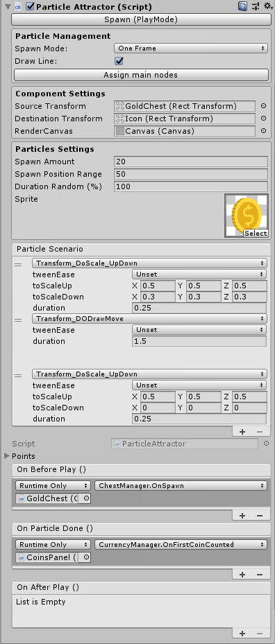Viewport: 275px width, 644px height.
Task: Click the Spawn Position Range field
Action: 190,174
